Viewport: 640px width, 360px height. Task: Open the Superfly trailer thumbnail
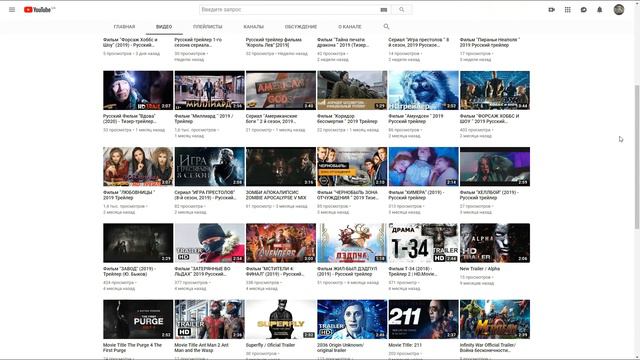tap(281, 319)
